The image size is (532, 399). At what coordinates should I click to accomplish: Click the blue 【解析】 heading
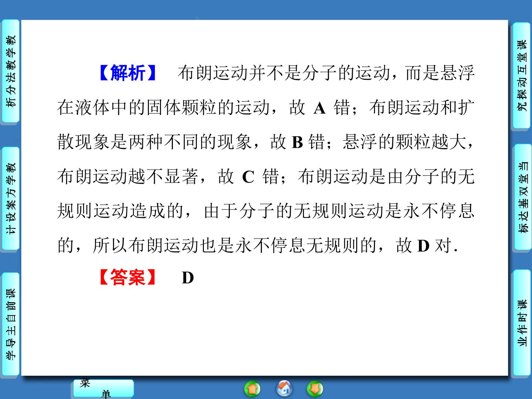tap(128, 73)
